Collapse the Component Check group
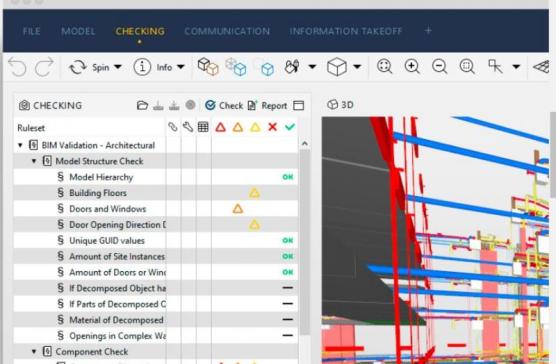This screenshot has width=556, height=364. [34, 352]
